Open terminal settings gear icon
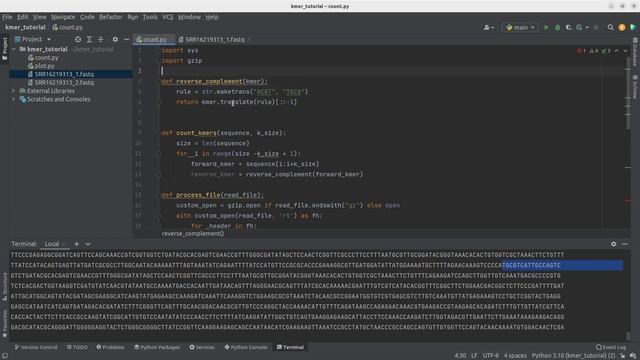 coord(613,244)
